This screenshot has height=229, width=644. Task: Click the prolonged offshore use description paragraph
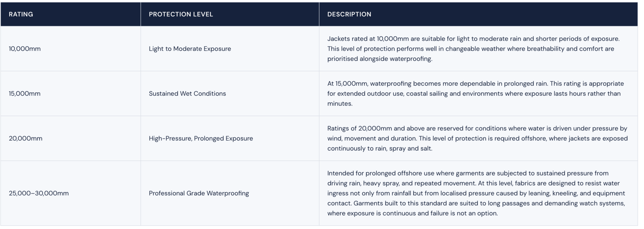[x=476, y=193]
